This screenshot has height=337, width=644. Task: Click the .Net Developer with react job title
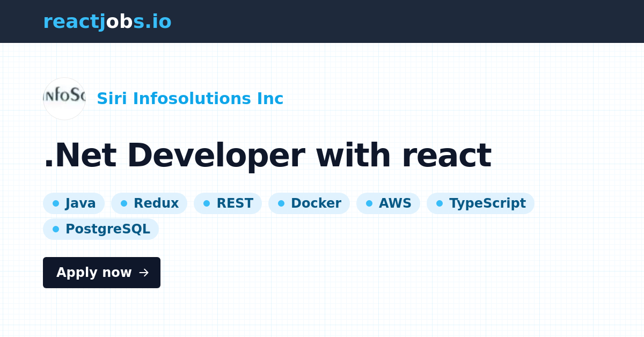click(268, 155)
